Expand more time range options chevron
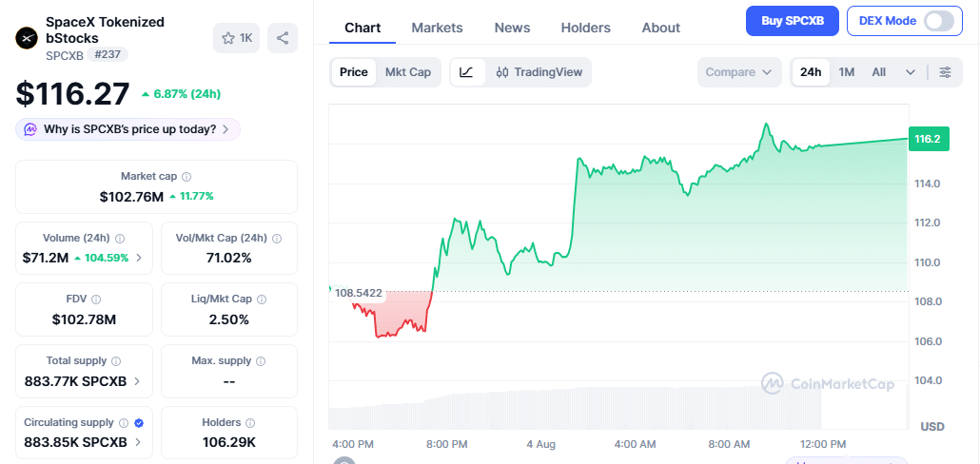Screen dimensions: 980x464 point(910,72)
